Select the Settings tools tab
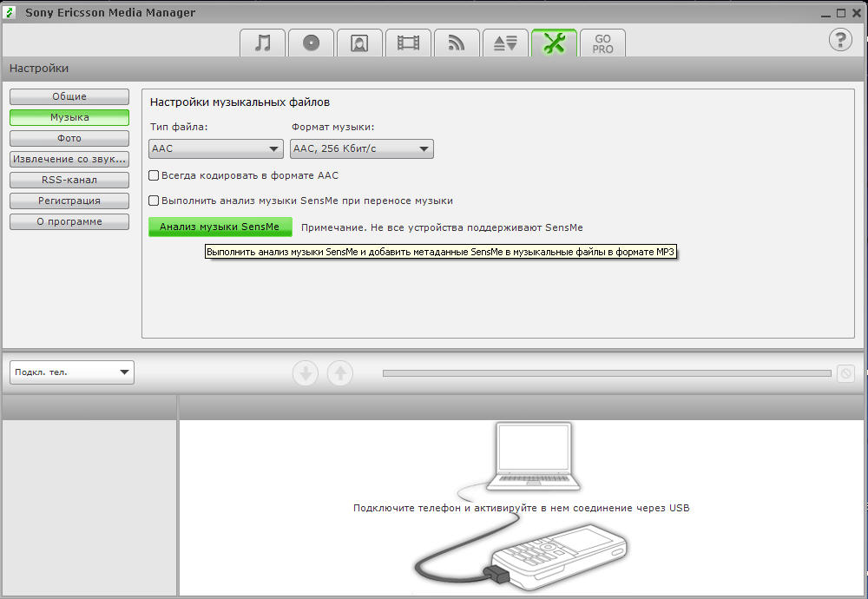 (x=554, y=43)
